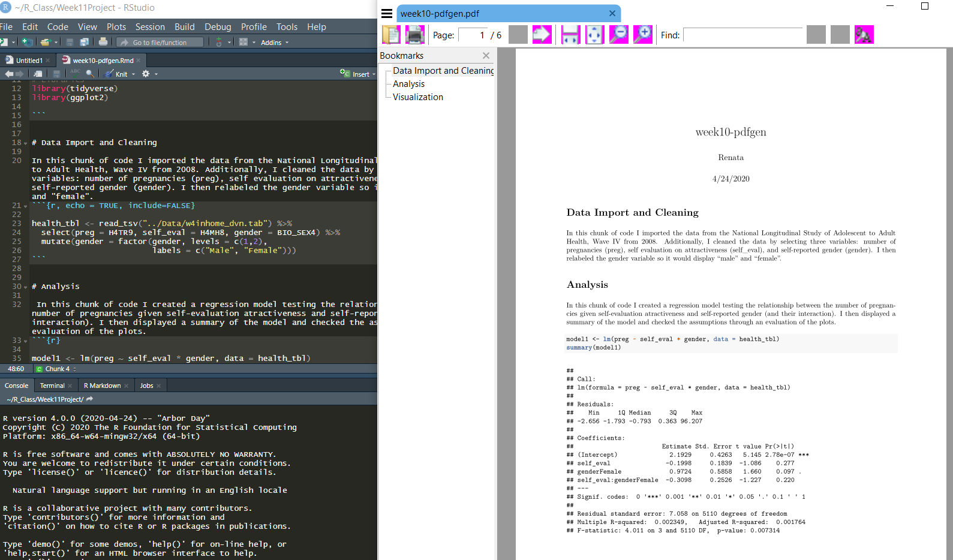The image size is (953, 560).
Task: Expand the Addins dropdown
Action: click(275, 43)
